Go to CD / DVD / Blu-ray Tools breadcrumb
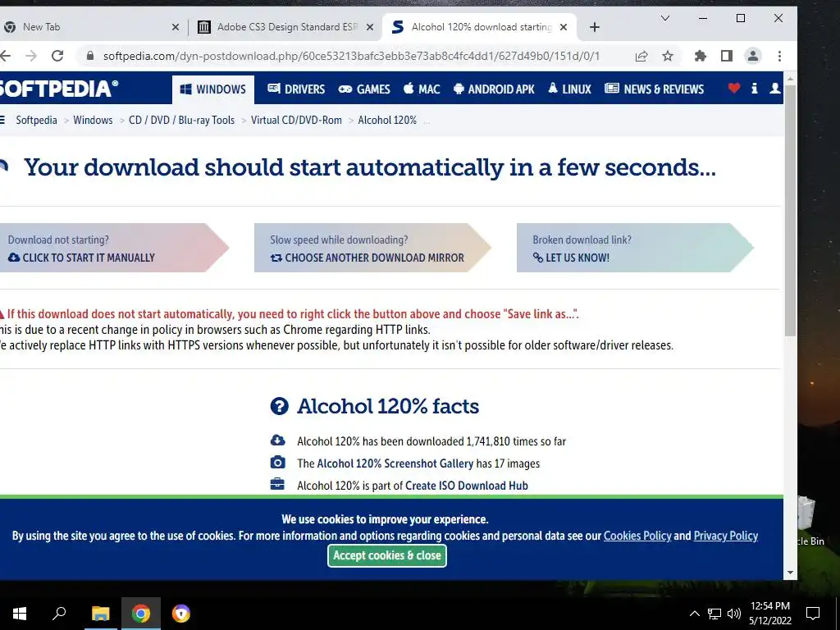 181,120
